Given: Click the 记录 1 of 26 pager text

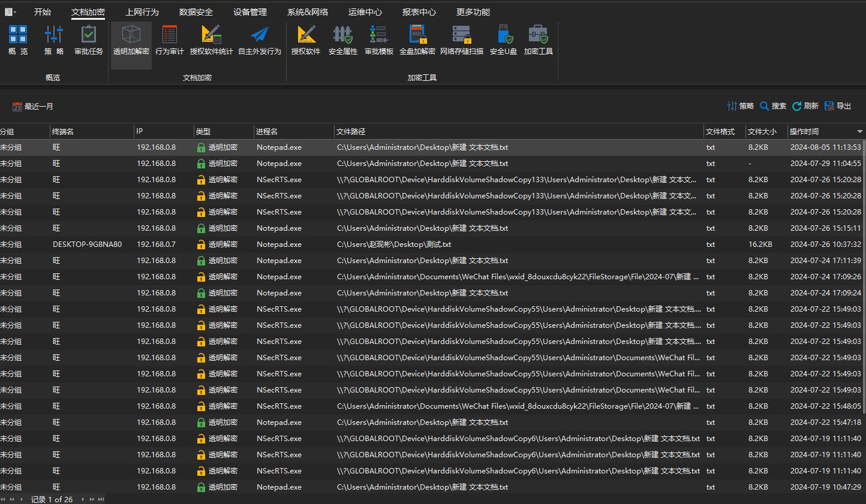Looking at the screenshot, I should click(52, 499).
